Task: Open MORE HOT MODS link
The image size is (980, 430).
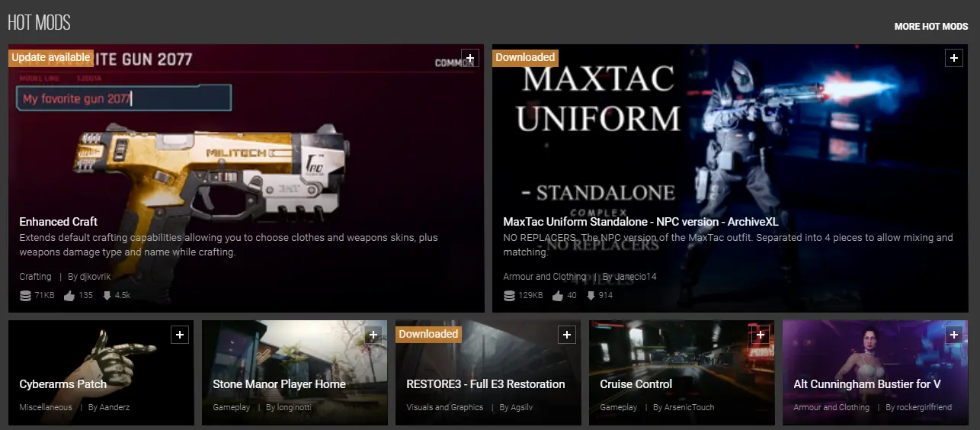Action: (931, 26)
